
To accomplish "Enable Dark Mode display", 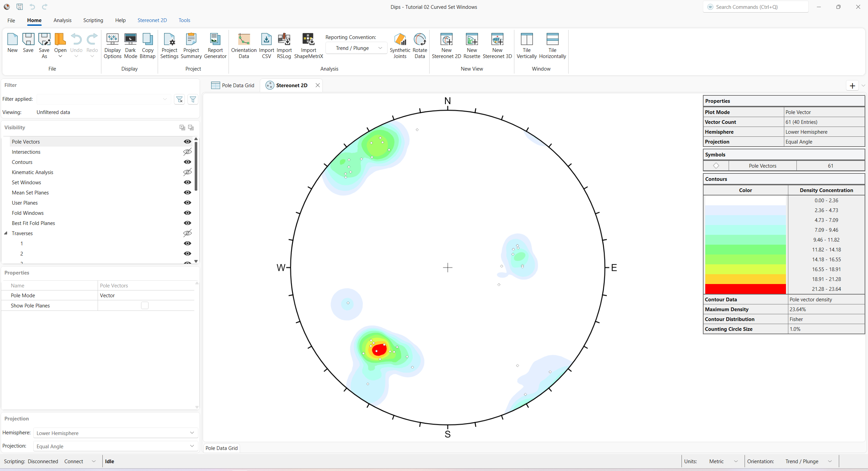I will pyautogui.click(x=131, y=45).
